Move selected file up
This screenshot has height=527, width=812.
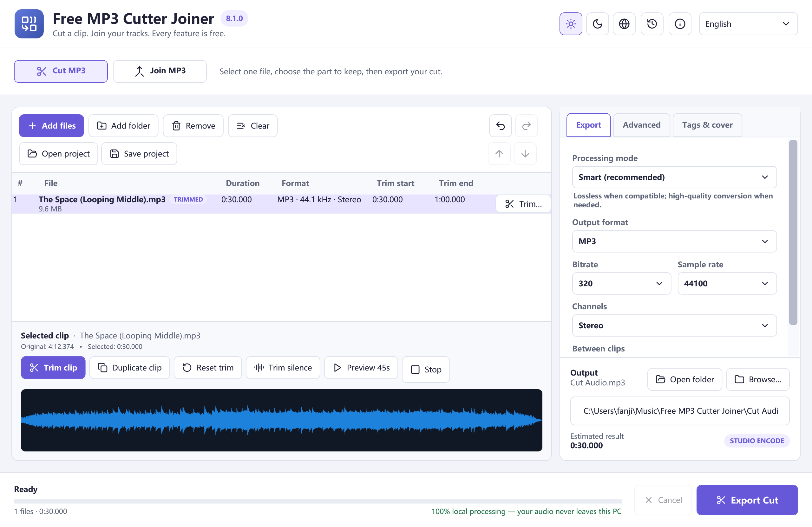(499, 154)
